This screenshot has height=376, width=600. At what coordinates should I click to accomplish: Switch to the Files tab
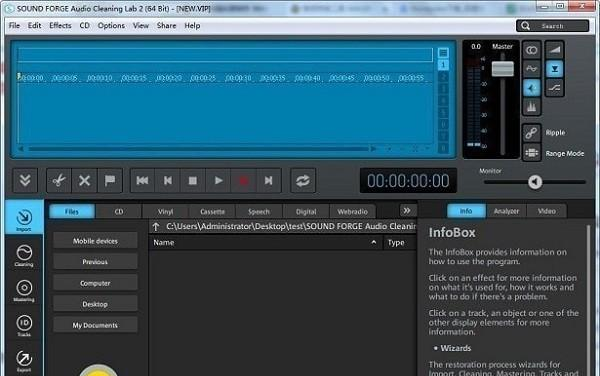[x=72, y=211]
